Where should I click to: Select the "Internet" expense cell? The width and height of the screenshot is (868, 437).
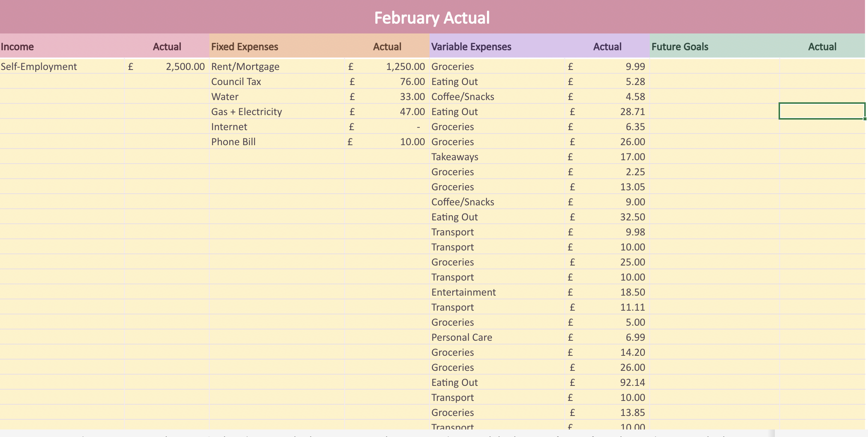point(277,127)
